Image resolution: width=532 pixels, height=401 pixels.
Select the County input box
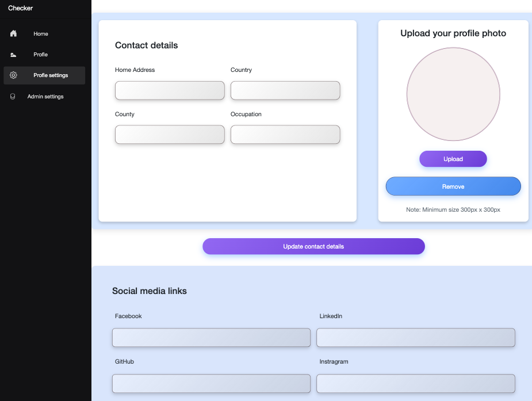(x=170, y=135)
